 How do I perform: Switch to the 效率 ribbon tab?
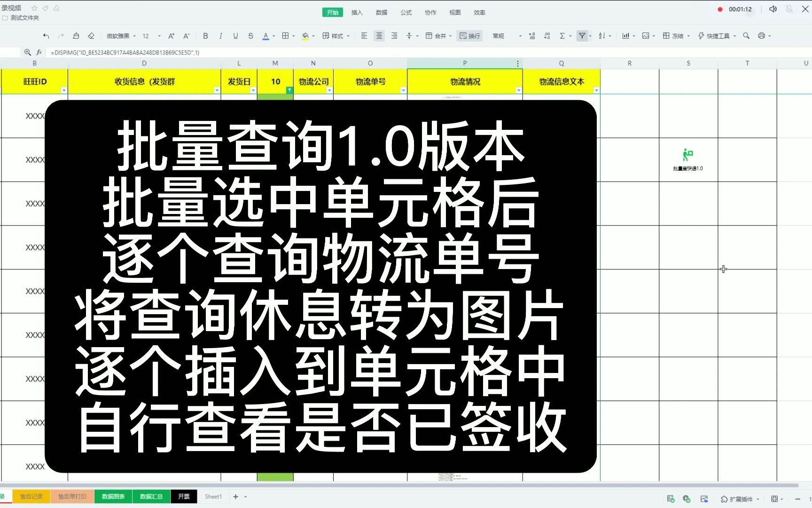479,13
